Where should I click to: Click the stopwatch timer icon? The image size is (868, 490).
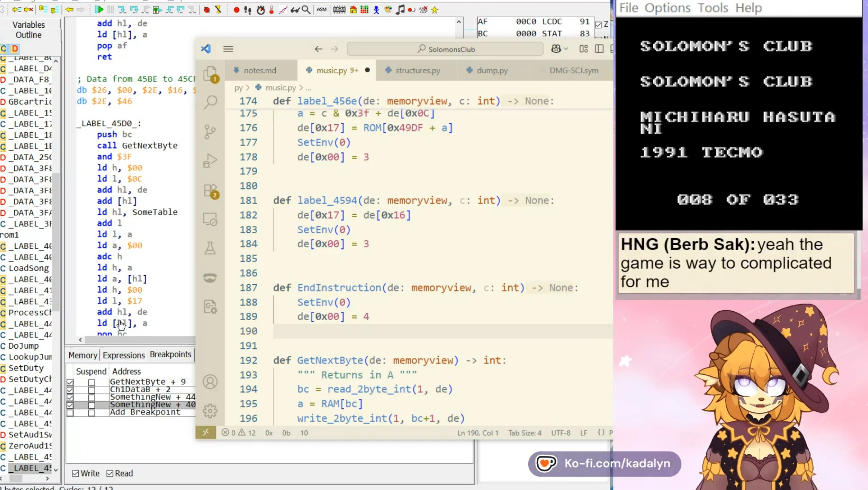click(x=261, y=10)
